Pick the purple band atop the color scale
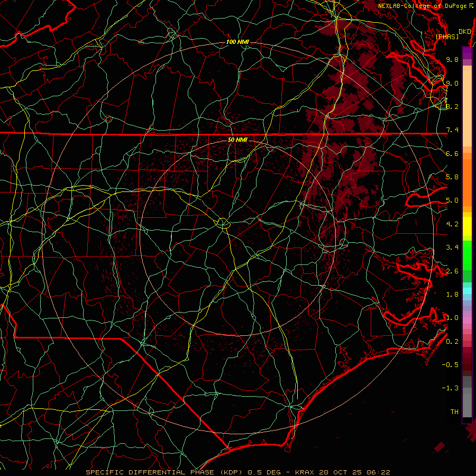Image resolution: width=476 pixels, height=476 pixels. pyautogui.click(x=467, y=53)
